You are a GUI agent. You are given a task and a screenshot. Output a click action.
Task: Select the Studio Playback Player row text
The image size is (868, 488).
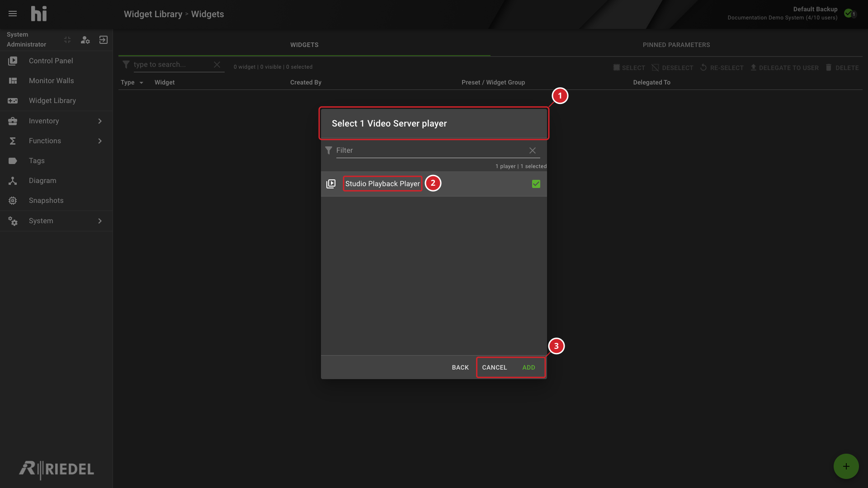[x=382, y=184]
